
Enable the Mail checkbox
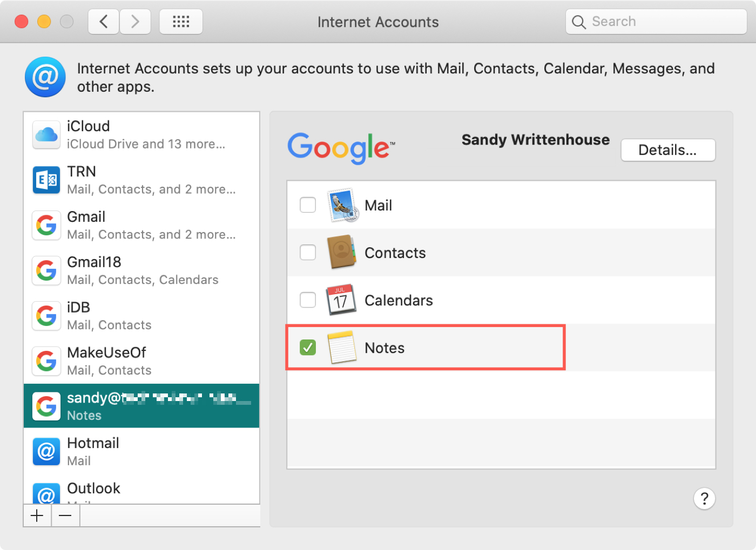click(308, 205)
